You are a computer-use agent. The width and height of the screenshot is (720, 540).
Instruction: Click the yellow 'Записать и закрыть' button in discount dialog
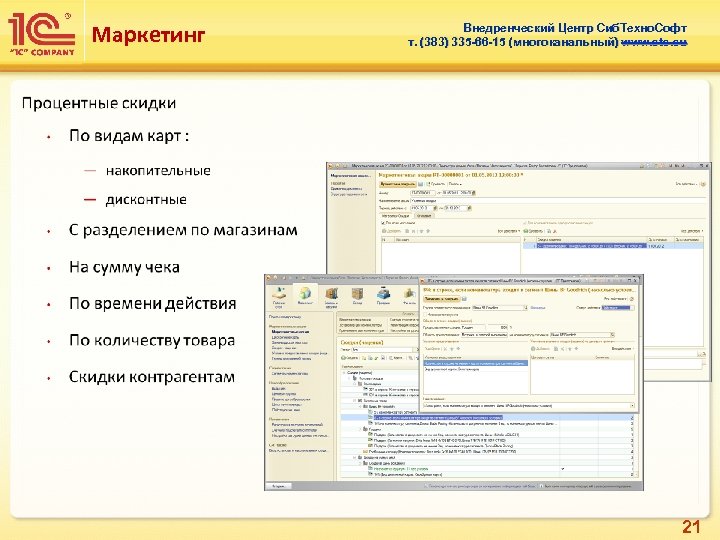pos(441,299)
